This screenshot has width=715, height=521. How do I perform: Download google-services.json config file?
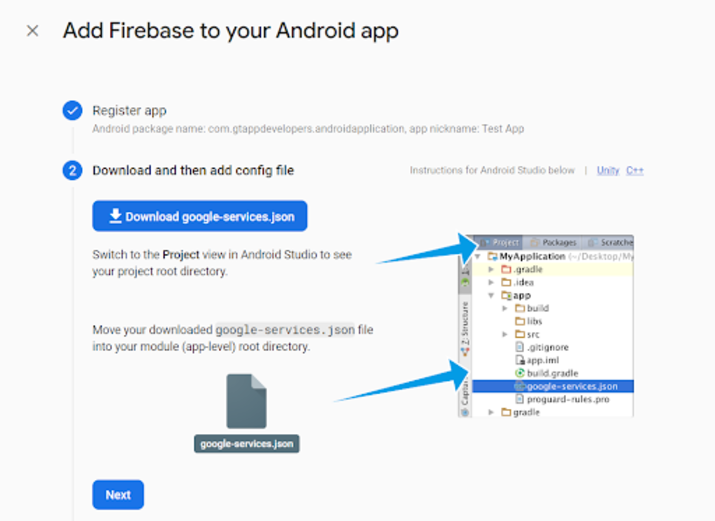click(200, 216)
